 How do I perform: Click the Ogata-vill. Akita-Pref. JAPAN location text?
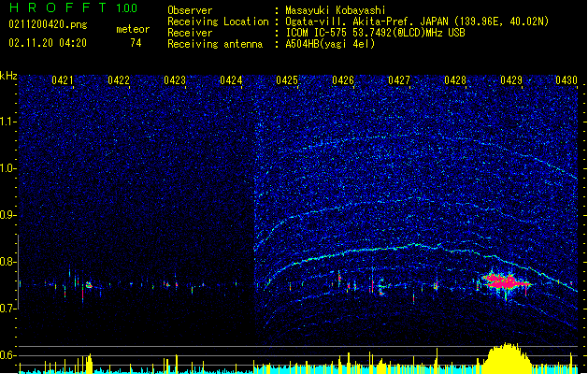(x=417, y=22)
